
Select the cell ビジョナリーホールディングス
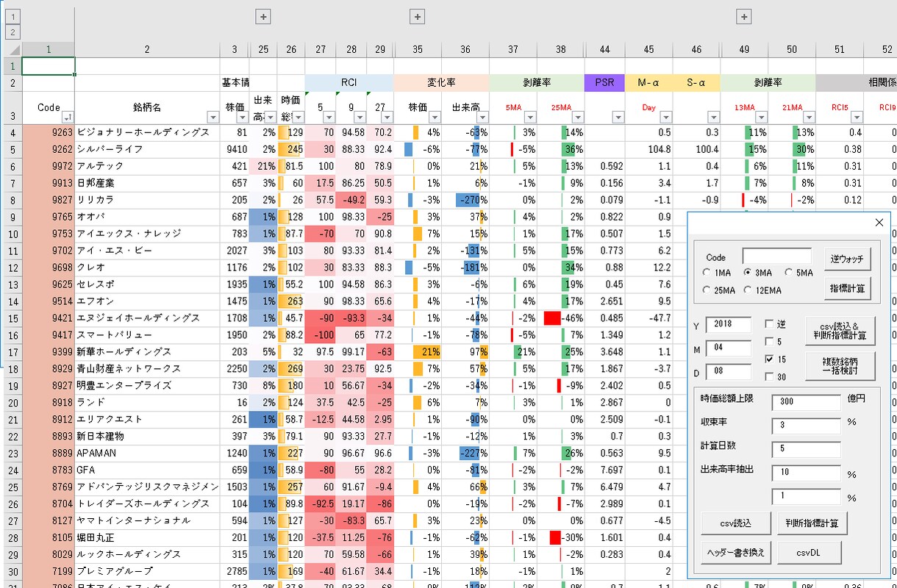147,132
